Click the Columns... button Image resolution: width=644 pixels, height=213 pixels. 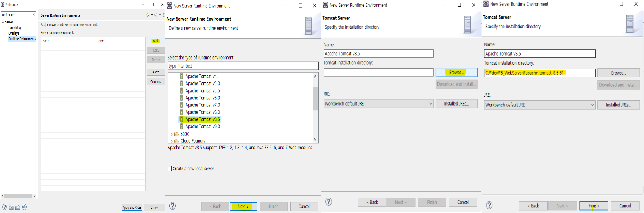click(156, 81)
